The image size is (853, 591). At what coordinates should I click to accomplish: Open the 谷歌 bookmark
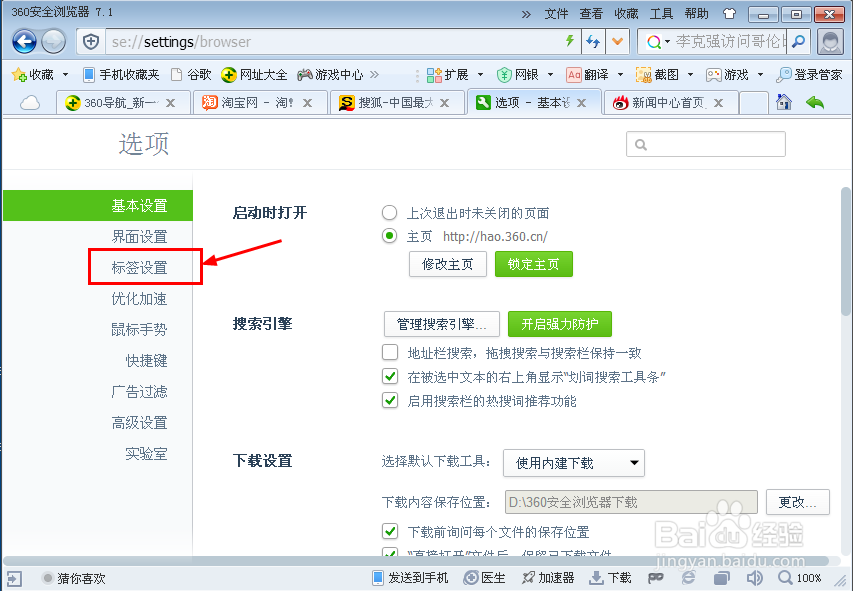pyautogui.click(x=191, y=75)
